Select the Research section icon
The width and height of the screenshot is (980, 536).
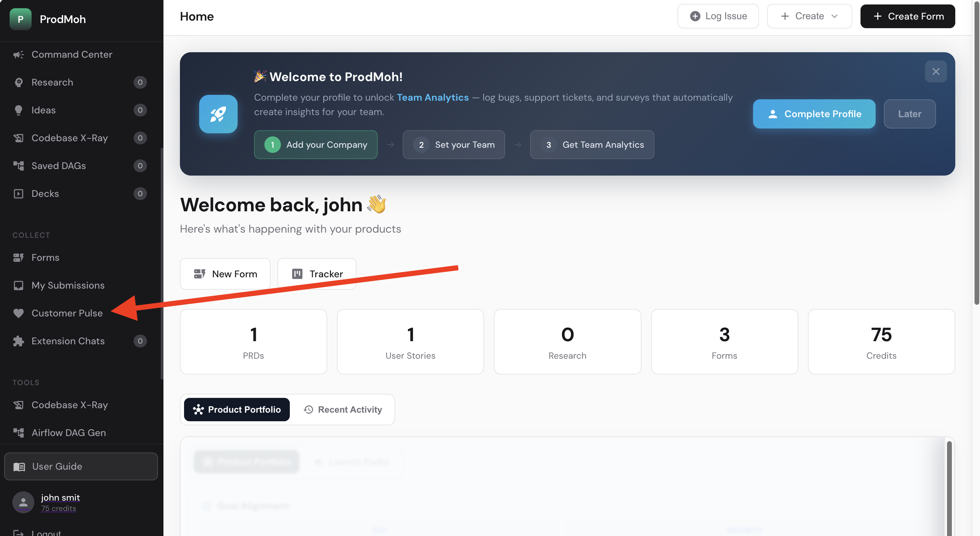[19, 82]
